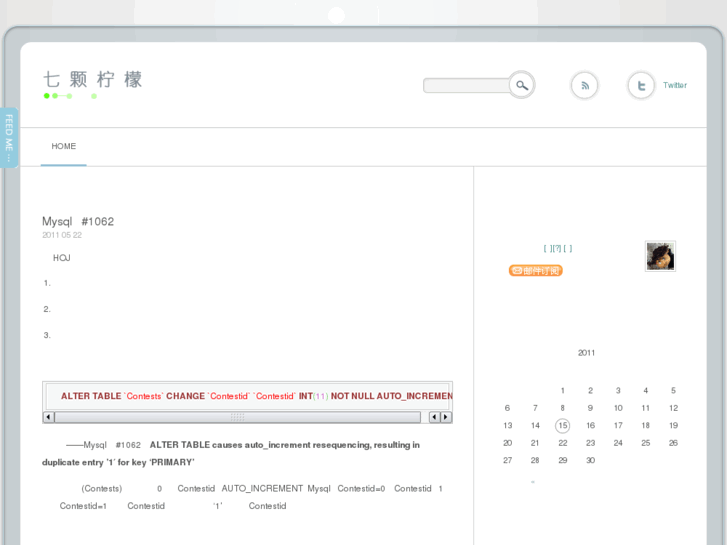Viewport: 727px width, 545px height.
Task: Open the RSS feed icon
Action: tap(584, 85)
